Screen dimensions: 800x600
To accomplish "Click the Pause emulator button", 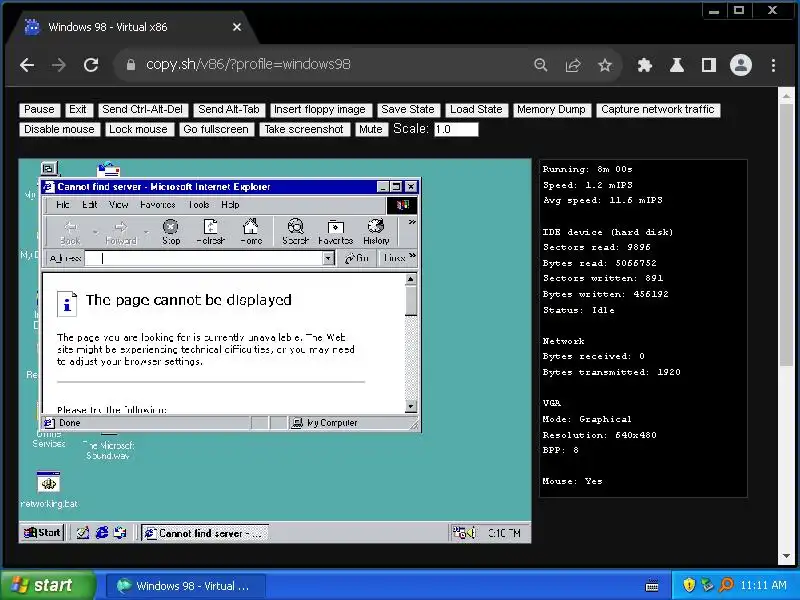I will click(x=39, y=110).
